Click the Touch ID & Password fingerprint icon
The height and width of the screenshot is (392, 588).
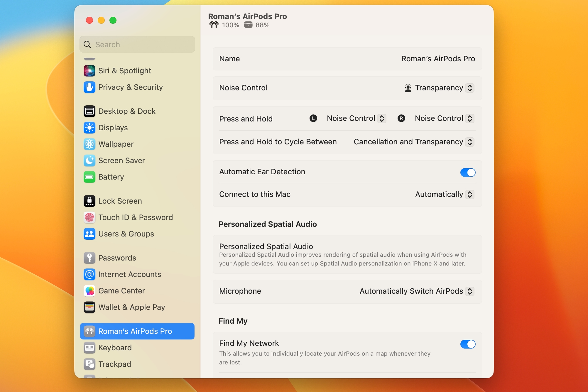pos(89,217)
